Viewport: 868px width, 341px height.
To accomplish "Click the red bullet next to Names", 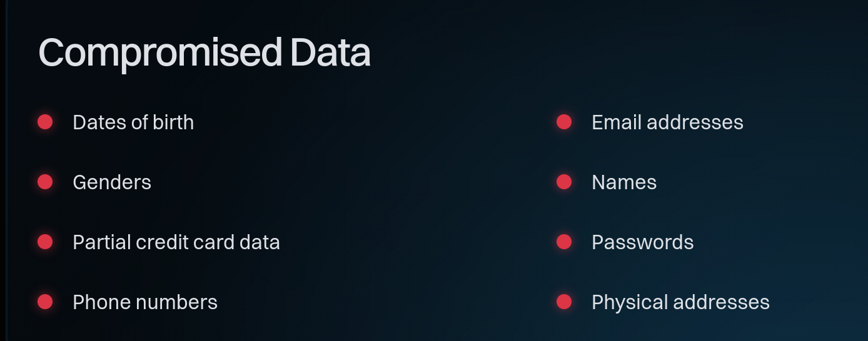I will click(564, 182).
